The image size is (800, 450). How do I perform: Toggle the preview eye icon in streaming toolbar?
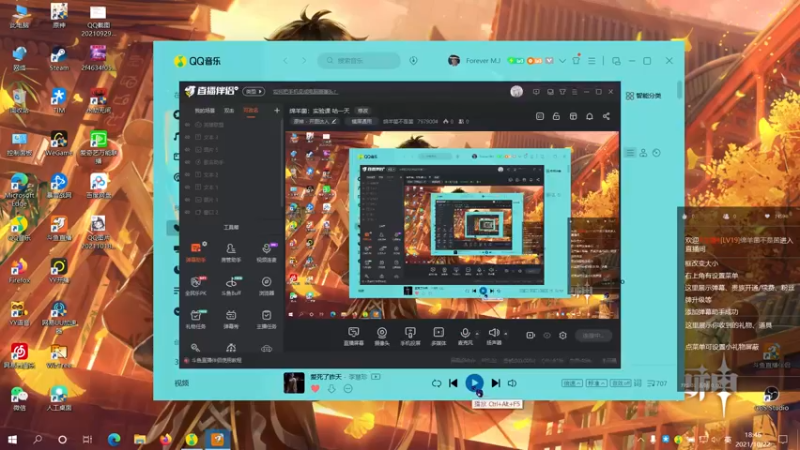coord(547,336)
